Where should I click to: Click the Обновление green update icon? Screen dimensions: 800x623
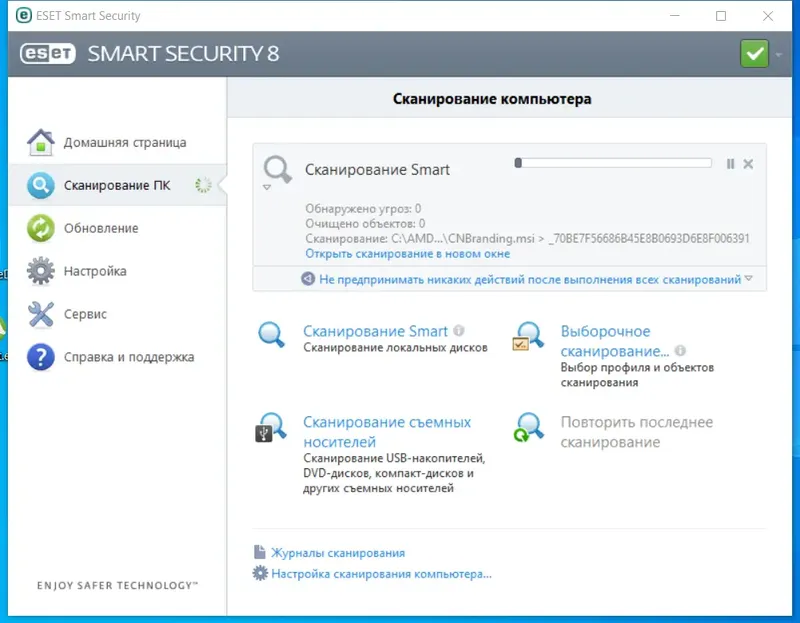(x=40, y=228)
